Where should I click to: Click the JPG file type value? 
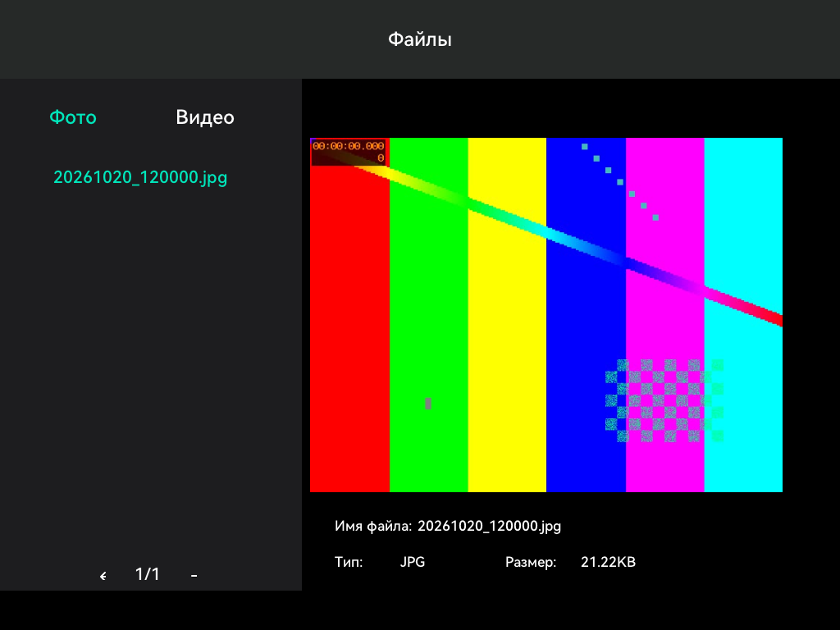pyautogui.click(x=413, y=562)
